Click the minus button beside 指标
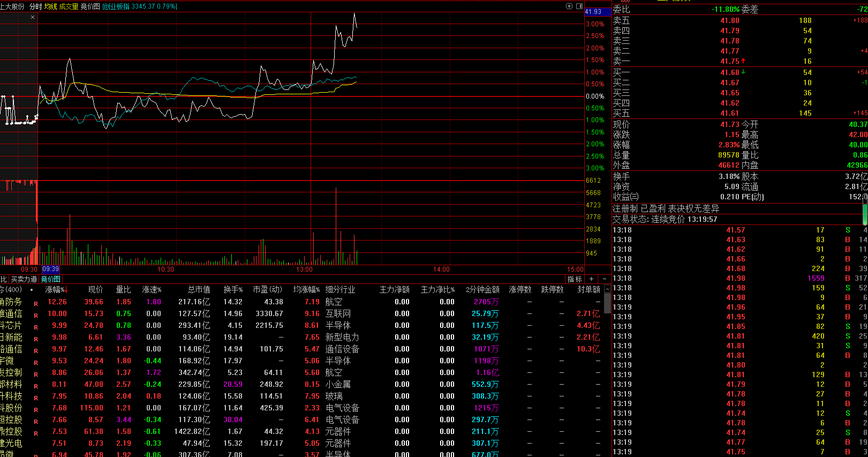Image resolution: width=868 pixels, height=457 pixels. 605,279
